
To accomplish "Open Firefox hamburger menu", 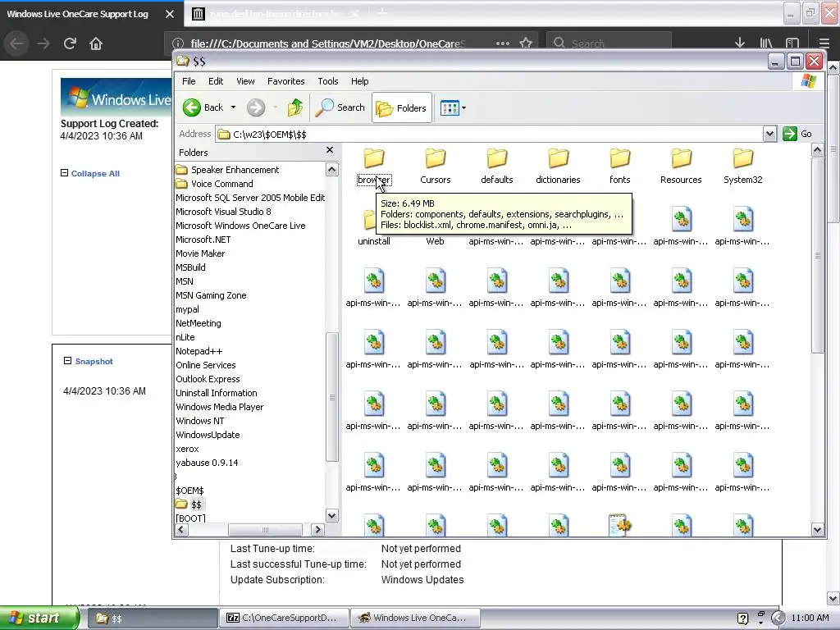I will pos(824,43).
